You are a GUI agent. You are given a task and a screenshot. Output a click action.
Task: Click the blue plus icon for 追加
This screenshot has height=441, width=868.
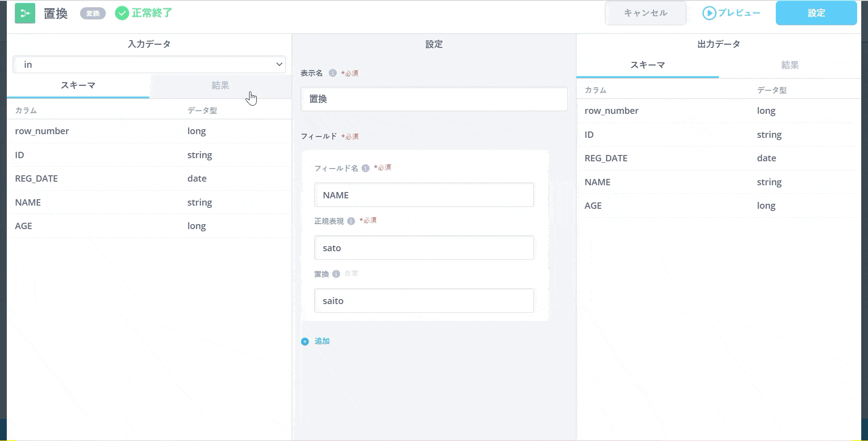tap(305, 342)
